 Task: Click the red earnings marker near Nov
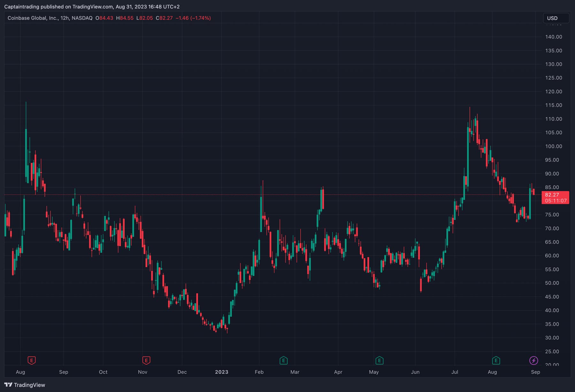(x=146, y=361)
